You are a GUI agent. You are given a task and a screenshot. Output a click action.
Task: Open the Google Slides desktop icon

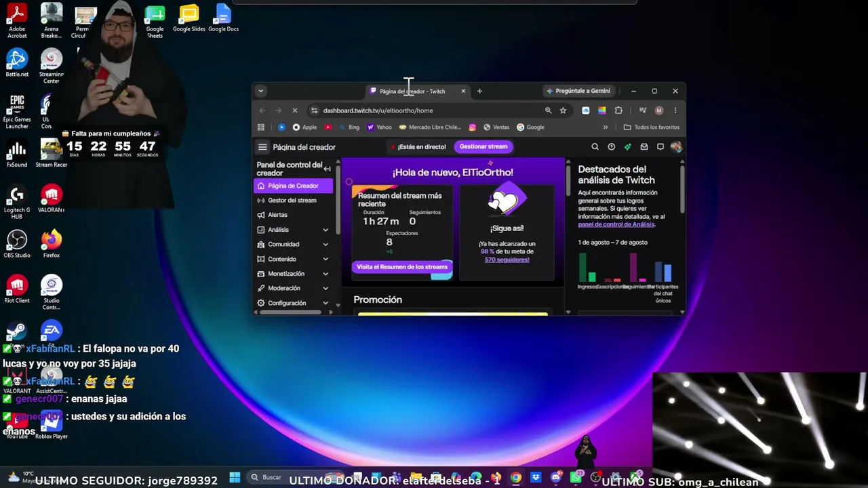pyautogui.click(x=189, y=18)
